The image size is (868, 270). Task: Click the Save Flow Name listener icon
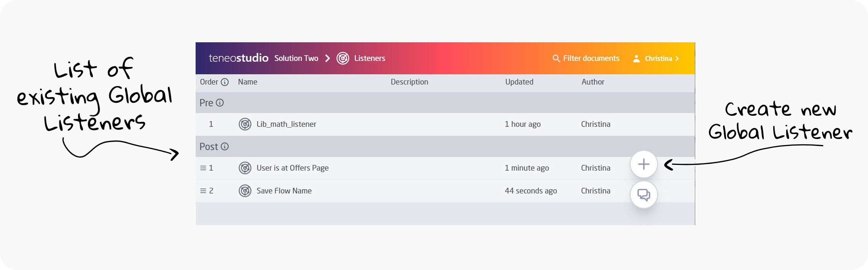(245, 191)
